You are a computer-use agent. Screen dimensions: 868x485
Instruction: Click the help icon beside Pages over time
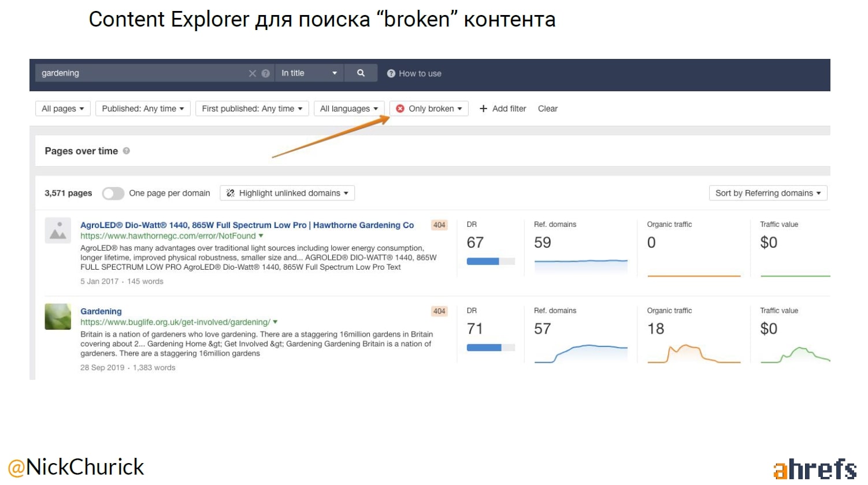coord(127,151)
